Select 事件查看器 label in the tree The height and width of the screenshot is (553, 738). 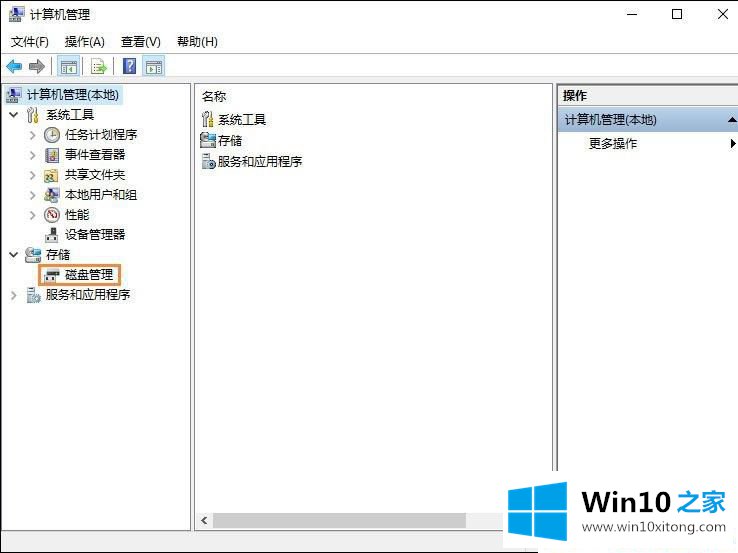click(95, 155)
